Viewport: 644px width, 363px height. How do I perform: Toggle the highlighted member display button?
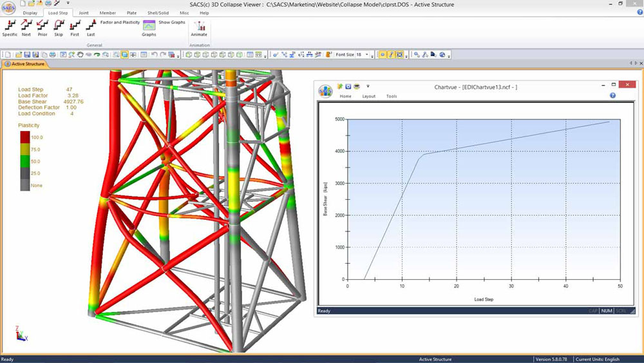(391, 54)
